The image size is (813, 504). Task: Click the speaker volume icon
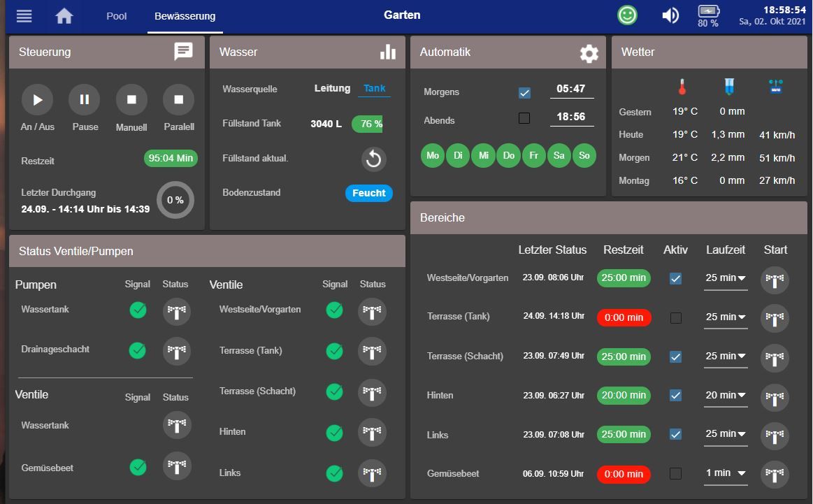670,15
